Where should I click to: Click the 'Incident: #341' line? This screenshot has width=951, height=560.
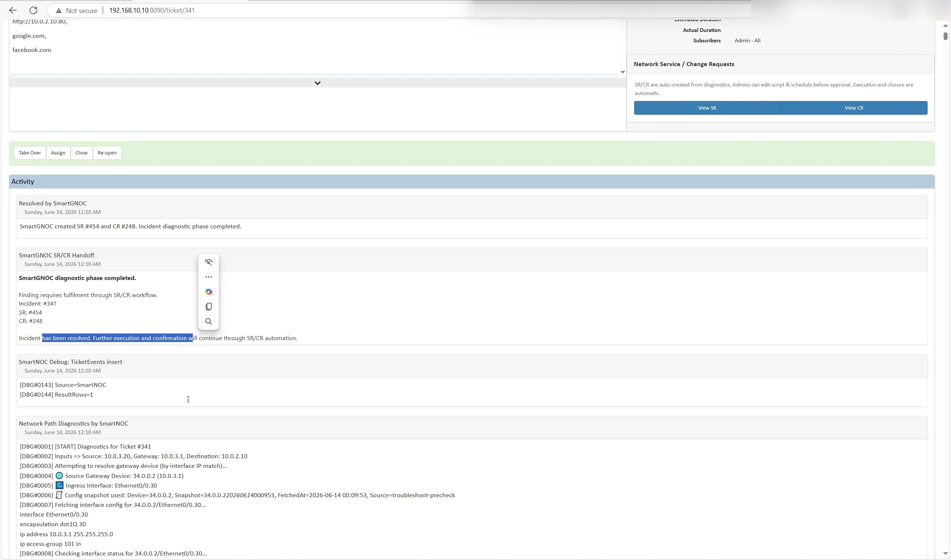[x=38, y=304]
